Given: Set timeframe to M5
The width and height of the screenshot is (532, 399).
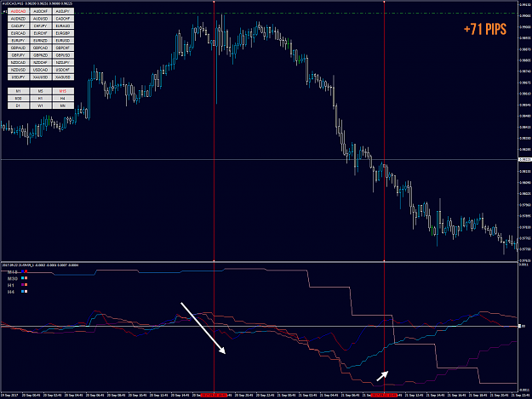Looking at the screenshot, I should (40, 91).
